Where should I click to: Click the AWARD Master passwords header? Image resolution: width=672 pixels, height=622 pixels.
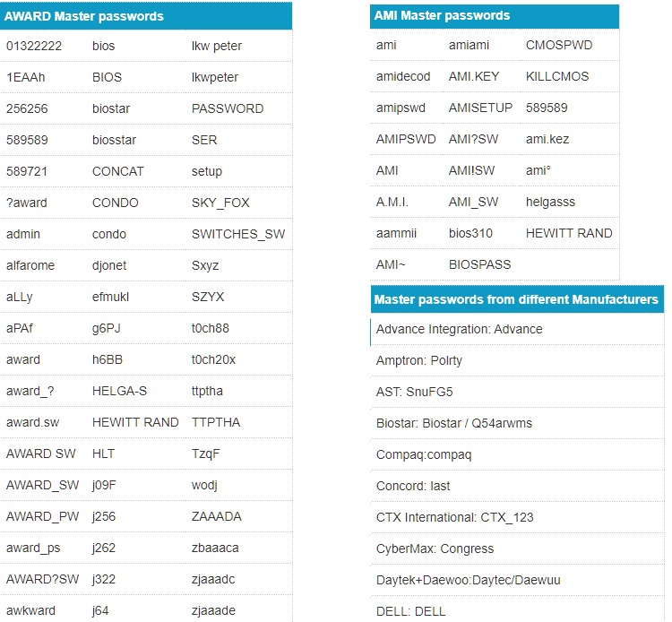coord(84,16)
